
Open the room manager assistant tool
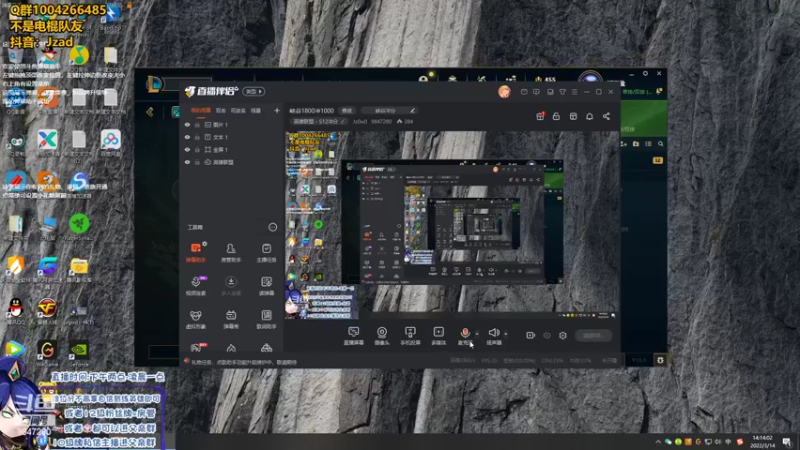coord(231,252)
